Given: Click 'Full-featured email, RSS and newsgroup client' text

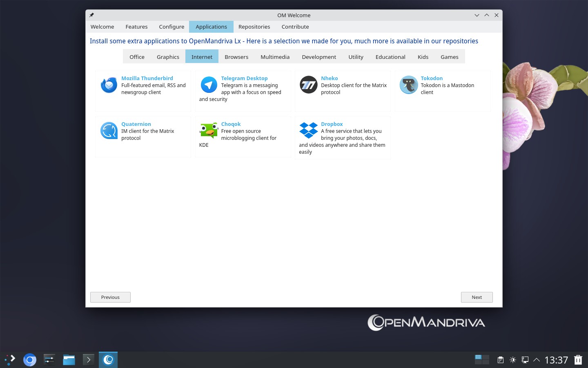Looking at the screenshot, I should [x=154, y=89].
